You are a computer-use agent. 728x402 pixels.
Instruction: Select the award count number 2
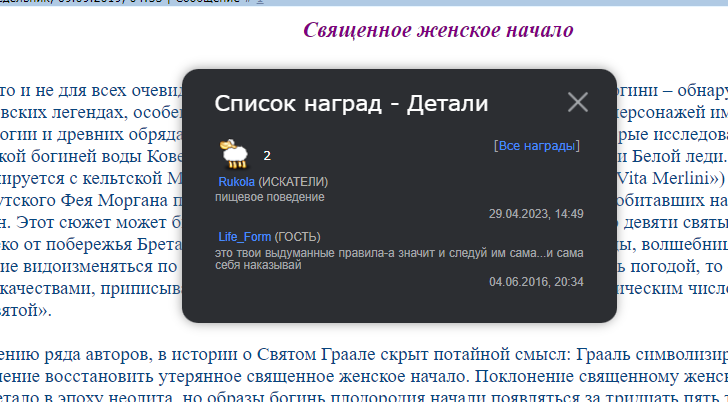coord(267,156)
